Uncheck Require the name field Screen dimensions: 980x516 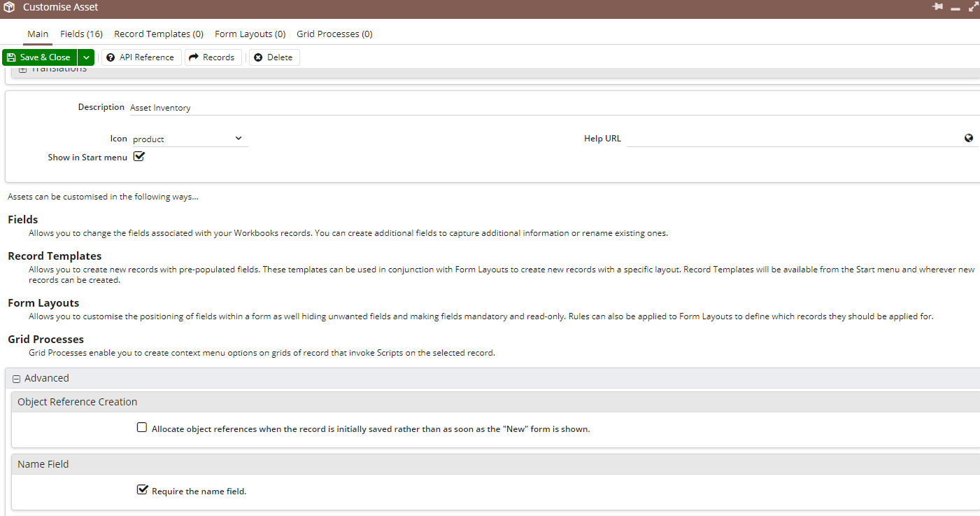[142, 490]
